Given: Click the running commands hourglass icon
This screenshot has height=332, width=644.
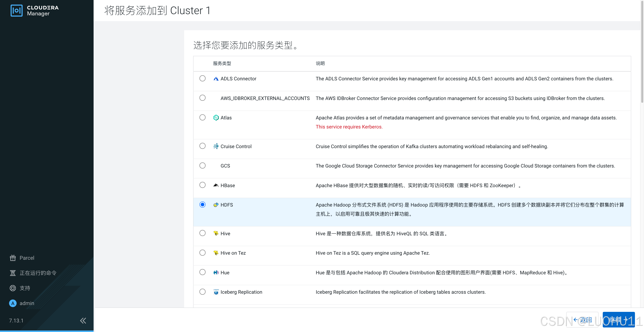Looking at the screenshot, I should (x=13, y=273).
